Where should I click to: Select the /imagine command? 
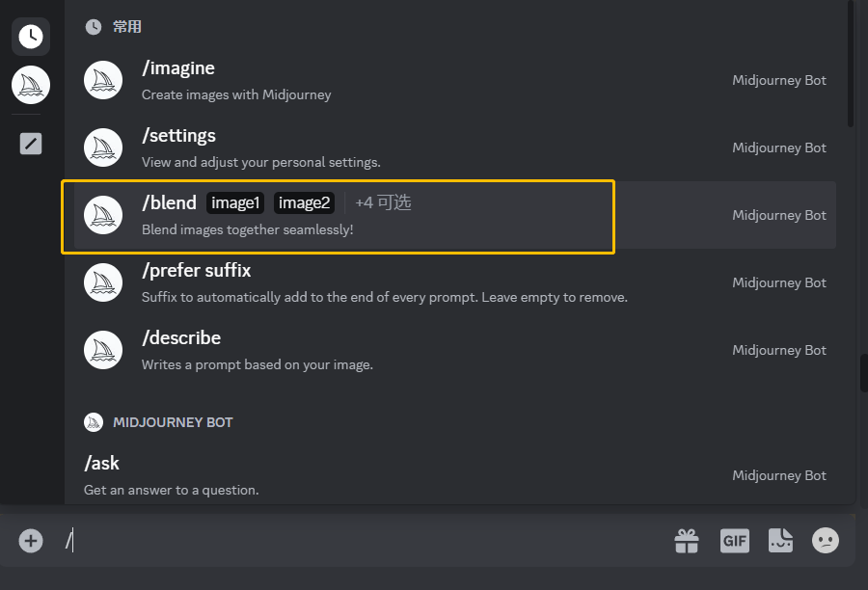coord(178,68)
